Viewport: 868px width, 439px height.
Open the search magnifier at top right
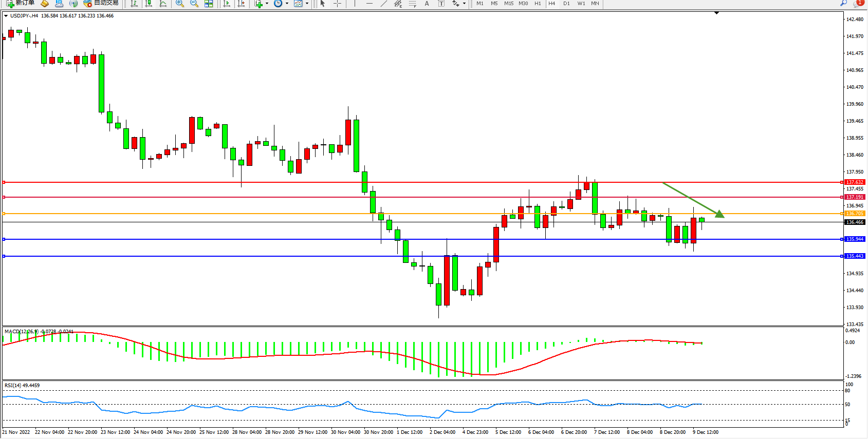(843, 3)
